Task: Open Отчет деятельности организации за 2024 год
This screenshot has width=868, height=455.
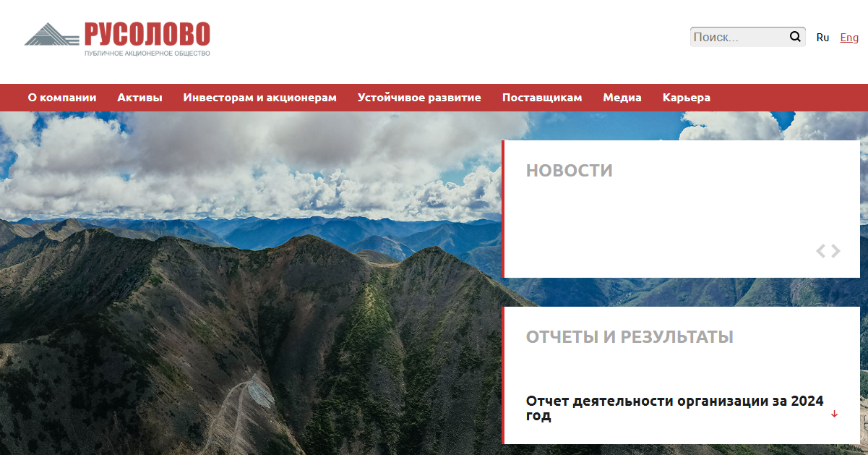Action: pos(674,408)
